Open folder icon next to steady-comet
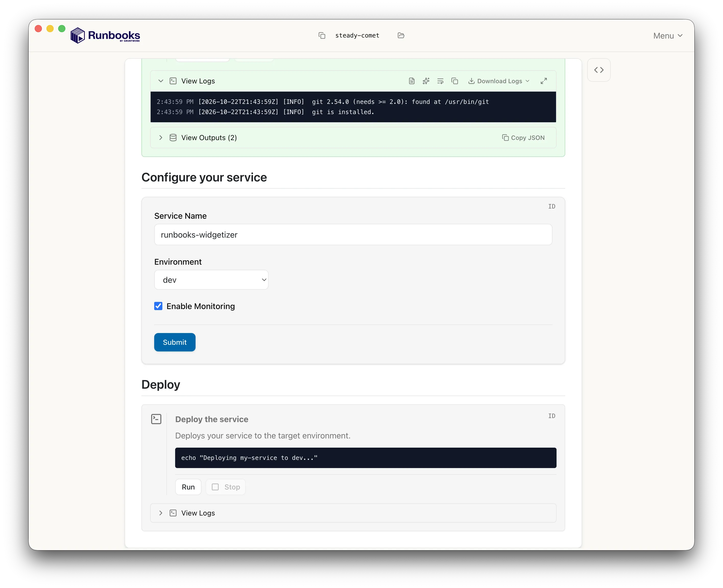Viewport: 723px width, 588px height. (x=401, y=35)
